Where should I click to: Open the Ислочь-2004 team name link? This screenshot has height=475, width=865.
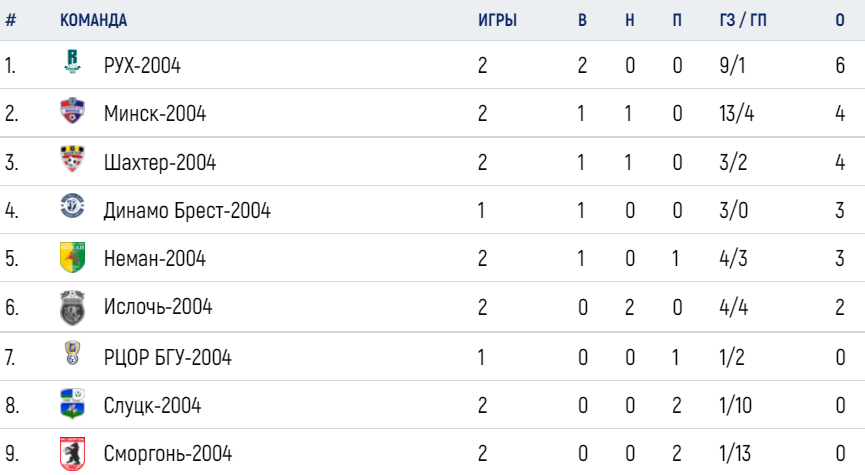(158, 307)
